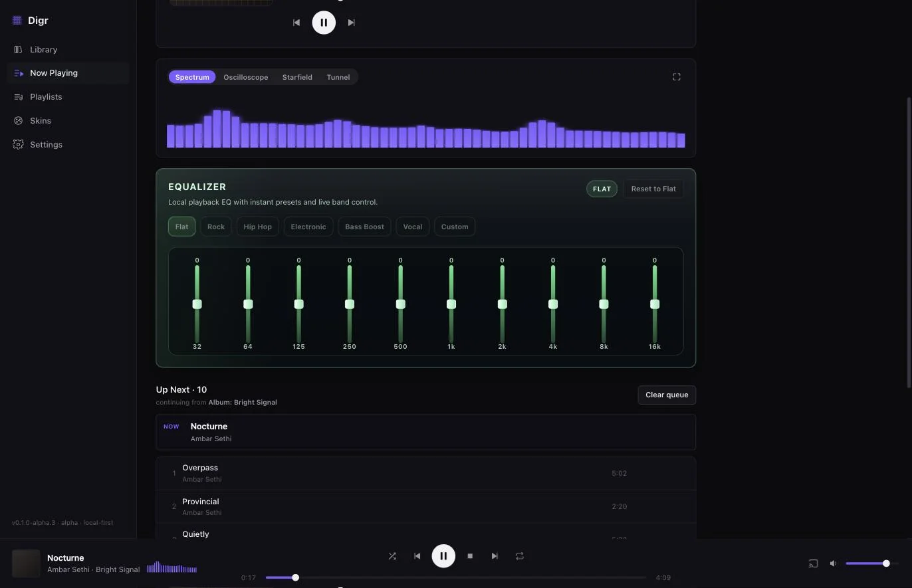Mute audio with the speaker icon
Image resolution: width=912 pixels, height=588 pixels.
coord(834,563)
